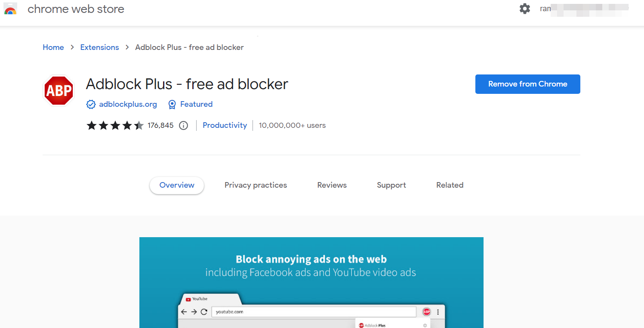Click the Chrome Web Store rainbow logo
Viewport: 644px width, 328px height.
click(x=10, y=9)
